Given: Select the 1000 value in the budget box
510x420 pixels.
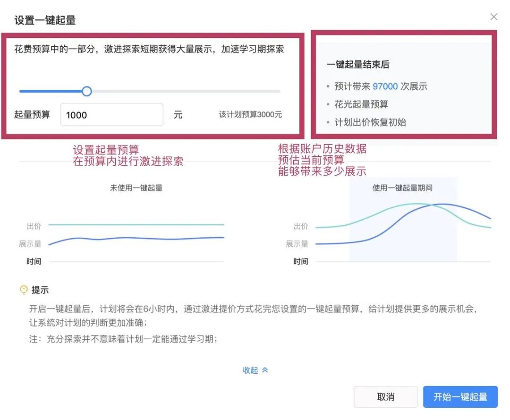Looking at the screenshot, I should (x=78, y=114).
